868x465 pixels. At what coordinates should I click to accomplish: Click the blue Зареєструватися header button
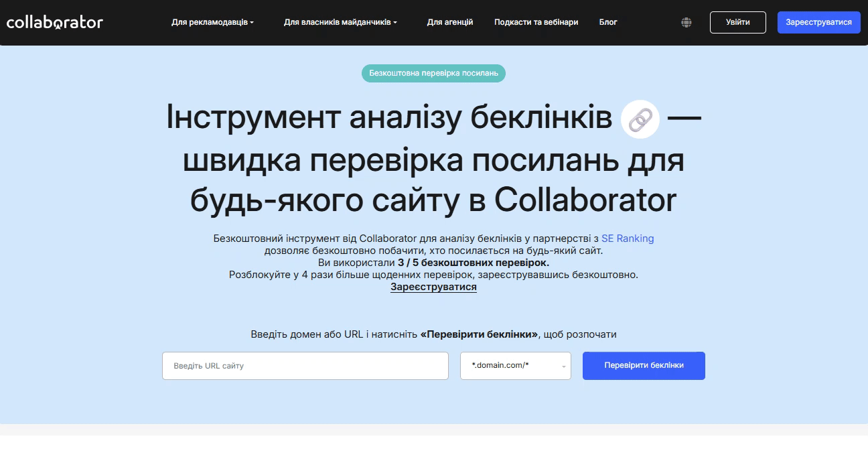(x=818, y=22)
